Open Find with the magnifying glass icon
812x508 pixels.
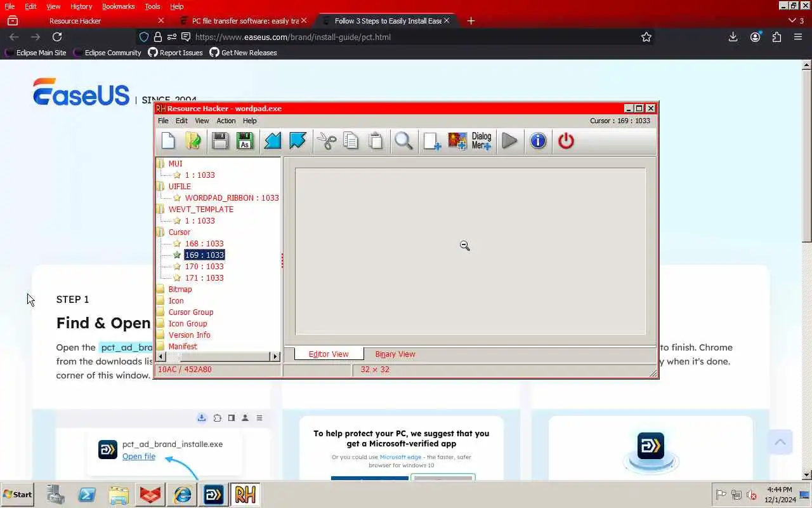[404, 141]
